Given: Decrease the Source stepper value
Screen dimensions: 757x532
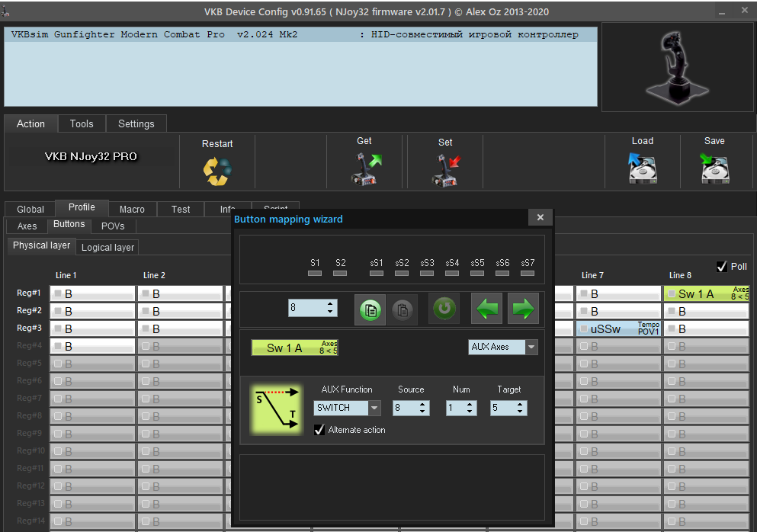Looking at the screenshot, I should pyautogui.click(x=422, y=412).
